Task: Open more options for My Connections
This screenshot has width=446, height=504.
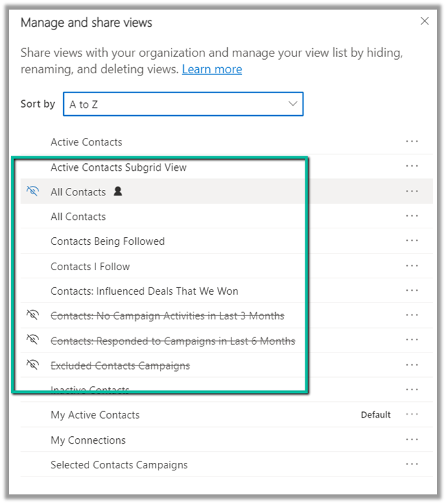Action: pos(412,440)
